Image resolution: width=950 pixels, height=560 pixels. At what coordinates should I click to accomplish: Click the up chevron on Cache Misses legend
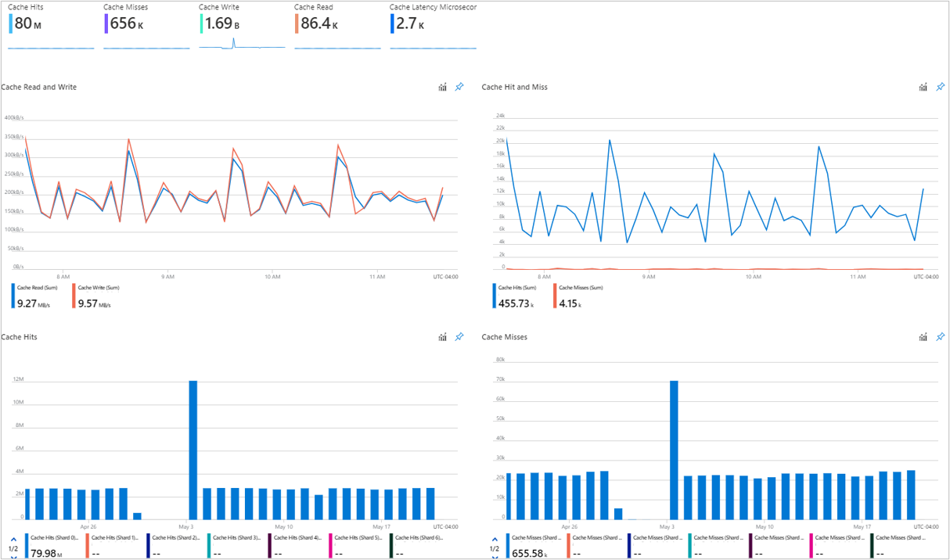495,539
